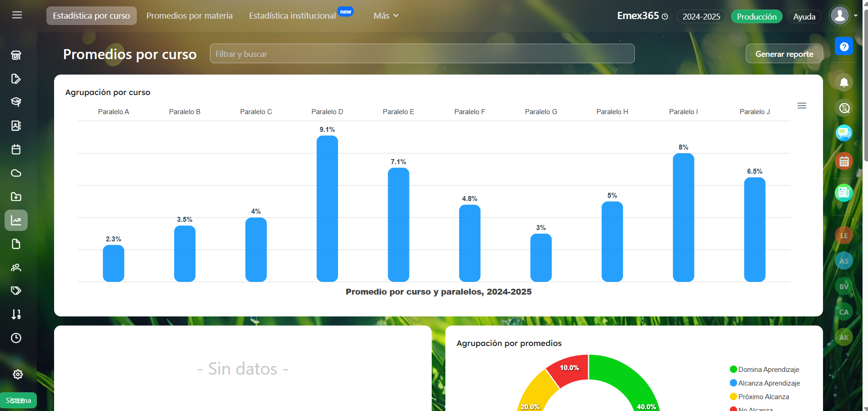Open the orange calendar icon on the right
868x411 pixels.
click(844, 161)
